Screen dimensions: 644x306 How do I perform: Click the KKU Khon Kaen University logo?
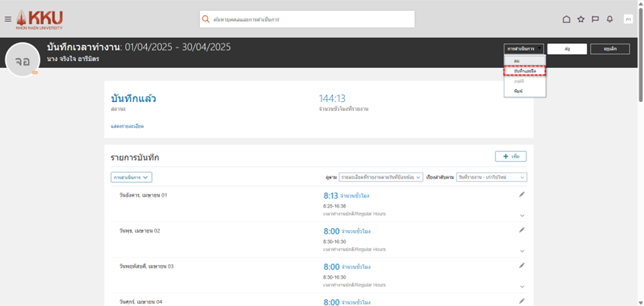coord(40,19)
